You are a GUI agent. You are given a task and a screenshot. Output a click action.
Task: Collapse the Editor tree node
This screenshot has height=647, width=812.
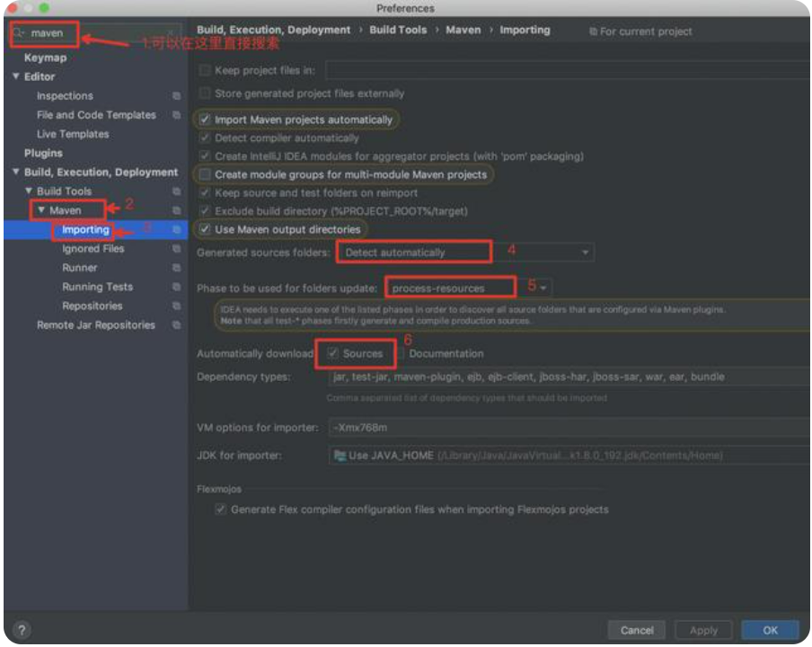point(16,76)
